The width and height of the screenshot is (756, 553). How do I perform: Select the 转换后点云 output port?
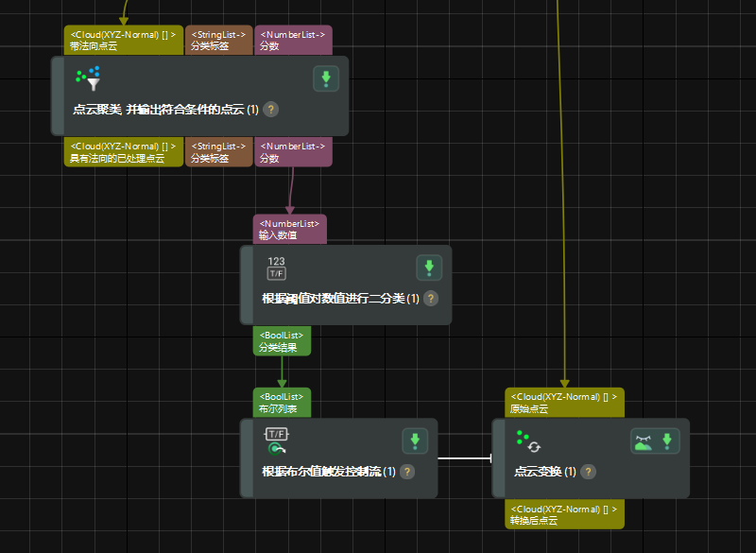(x=564, y=514)
